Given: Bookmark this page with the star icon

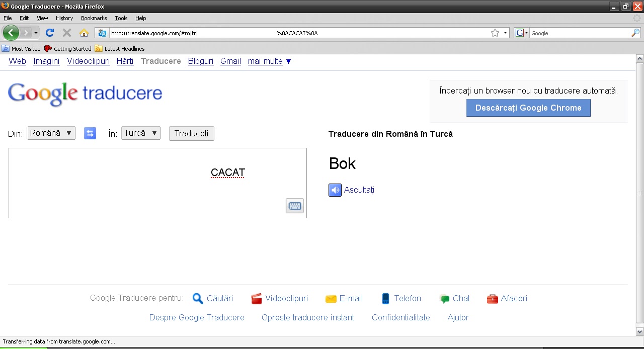Looking at the screenshot, I should point(495,33).
